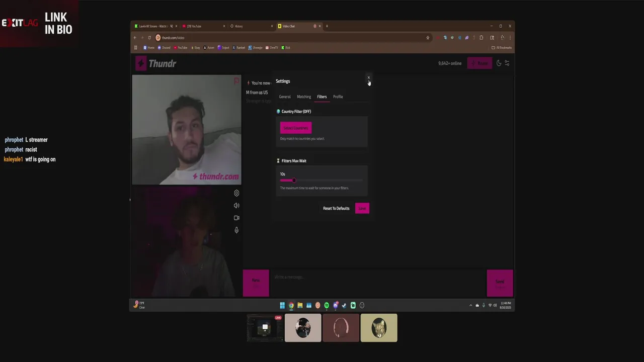This screenshot has width=644, height=362.
Task: Open the Uhmegle bookmark
Action: click(x=256, y=48)
